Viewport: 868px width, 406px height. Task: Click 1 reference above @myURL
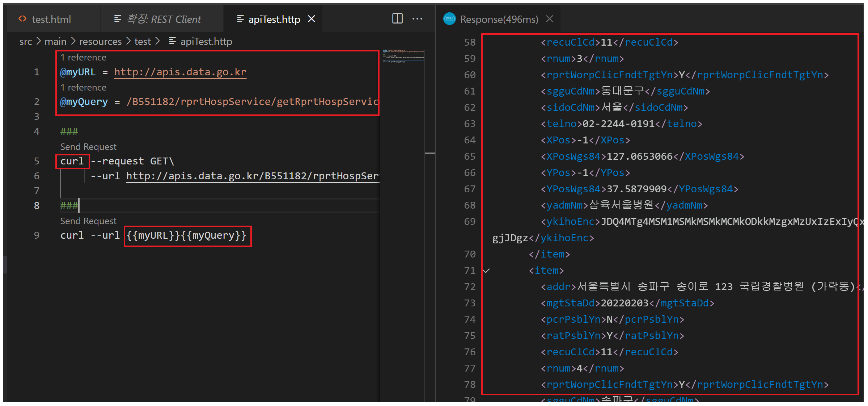tap(83, 58)
